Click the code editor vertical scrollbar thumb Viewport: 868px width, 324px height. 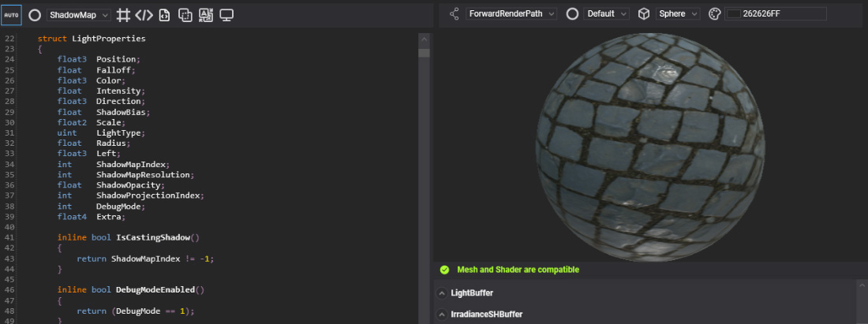coord(424,53)
